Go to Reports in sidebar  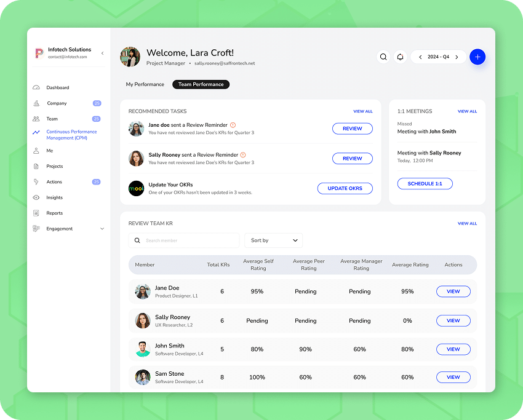[x=54, y=213]
